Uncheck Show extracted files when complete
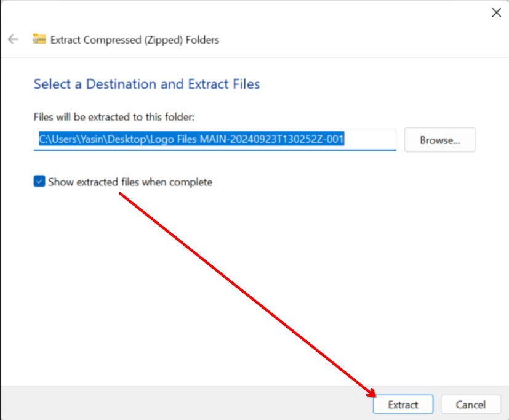509x420 pixels. pyautogui.click(x=39, y=181)
